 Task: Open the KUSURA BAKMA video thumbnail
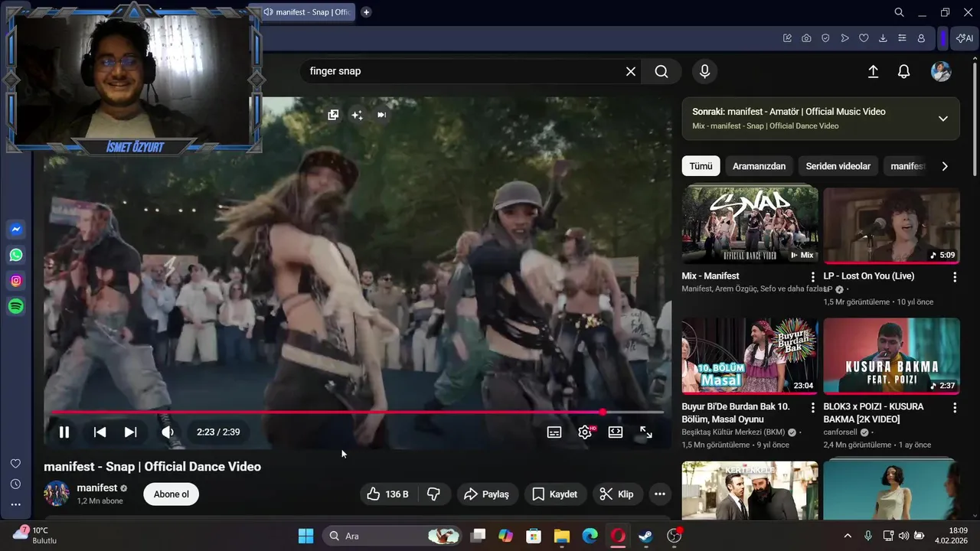click(891, 355)
